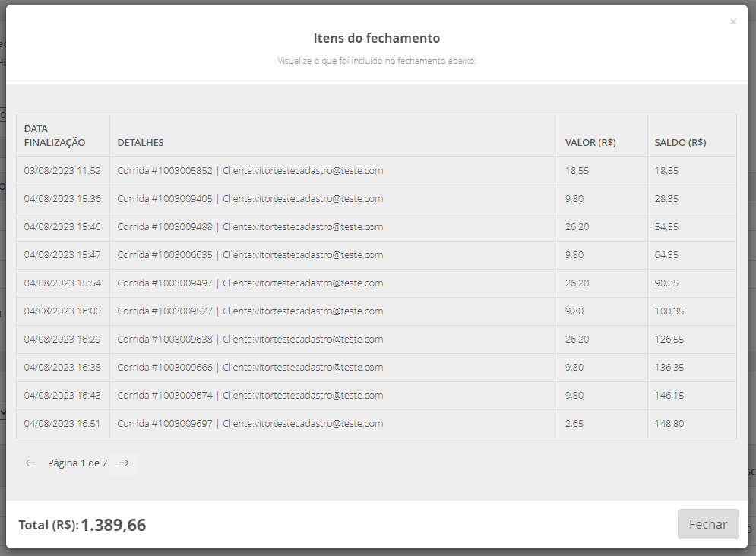756x556 pixels.
Task: Click date 04/08/2023 15:54
Action: [x=62, y=283]
